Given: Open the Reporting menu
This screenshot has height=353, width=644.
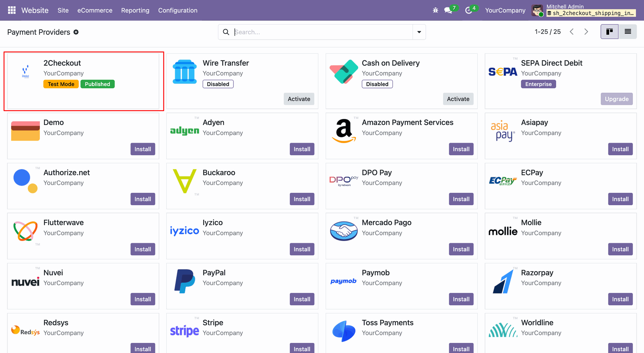Looking at the screenshot, I should pyautogui.click(x=135, y=10).
